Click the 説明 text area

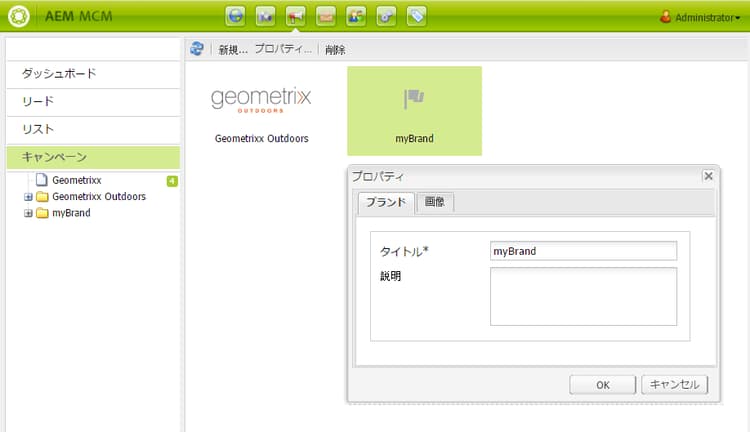(x=583, y=297)
